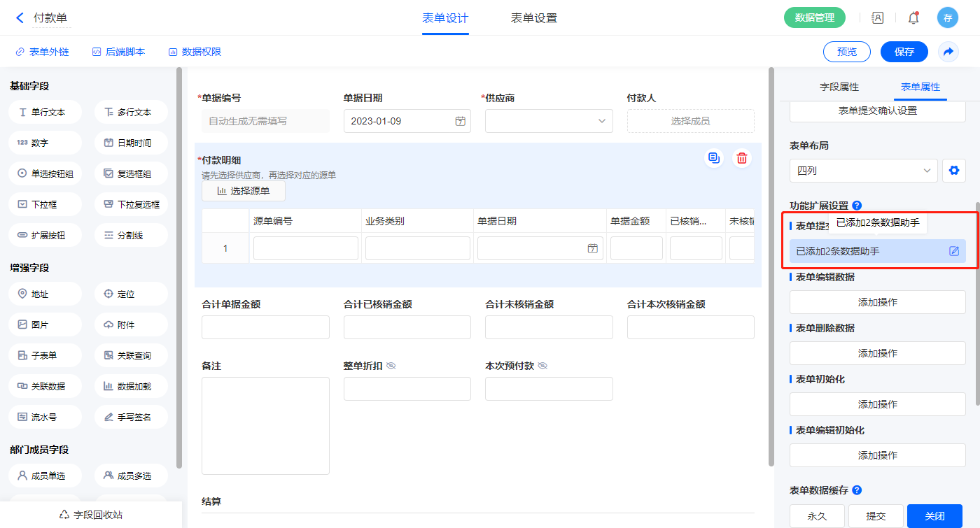Click the share arrow icon
The width and height of the screenshot is (980, 528).
[948, 52]
